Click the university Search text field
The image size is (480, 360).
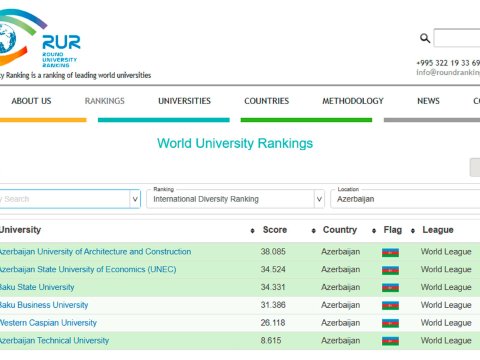65,199
